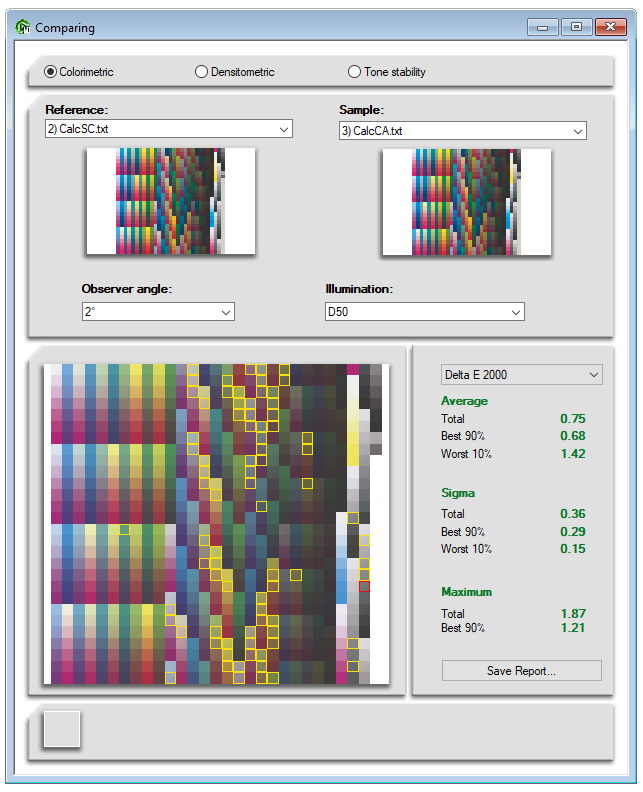Expand the Observer angle dropdown
The image size is (643, 792).
(x=158, y=312)
